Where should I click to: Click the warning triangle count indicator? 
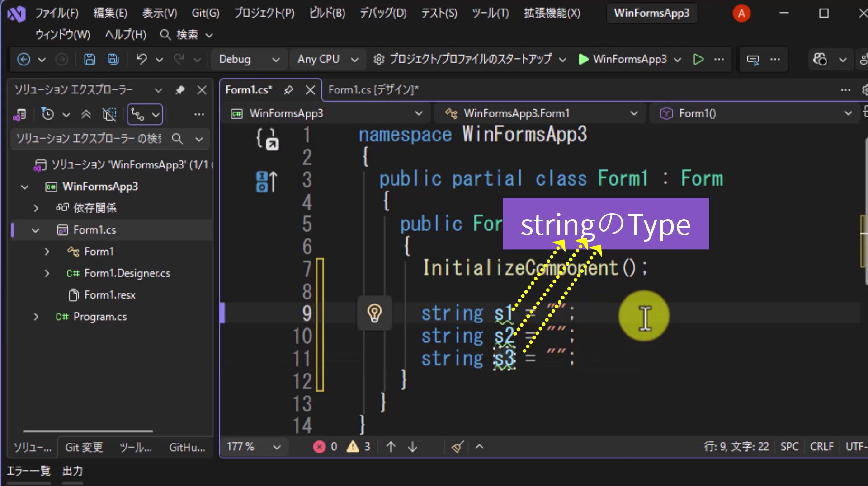[x=359, y=447]
